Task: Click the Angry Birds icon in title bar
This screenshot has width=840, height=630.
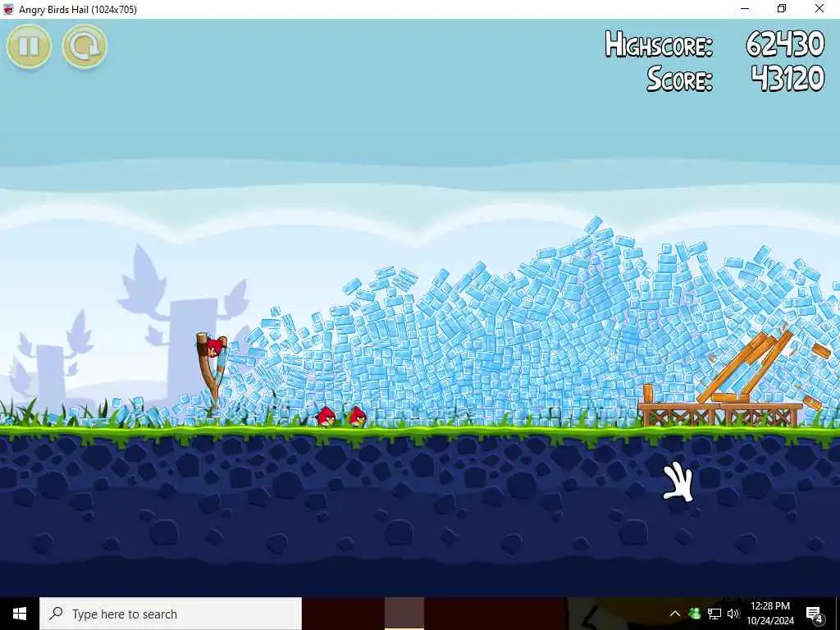Action: point(8,9)
